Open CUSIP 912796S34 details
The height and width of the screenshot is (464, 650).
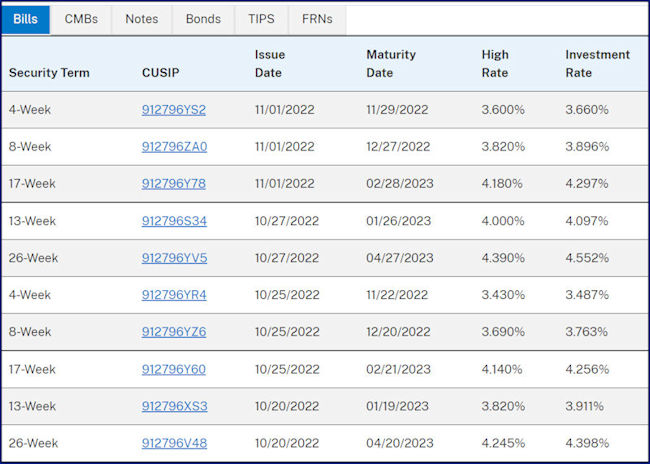pyautogui.click(x=174, y=221)
